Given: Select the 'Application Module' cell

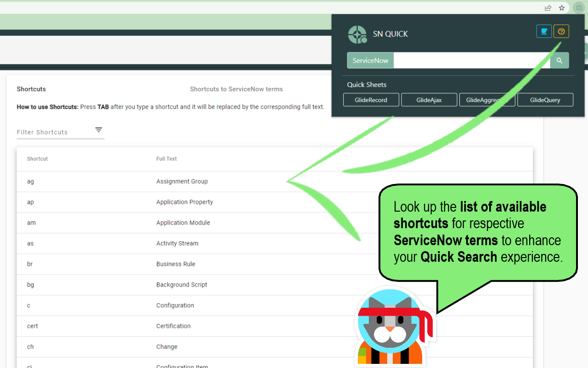Looking at the screenshot, I should (x=183, y=223).
